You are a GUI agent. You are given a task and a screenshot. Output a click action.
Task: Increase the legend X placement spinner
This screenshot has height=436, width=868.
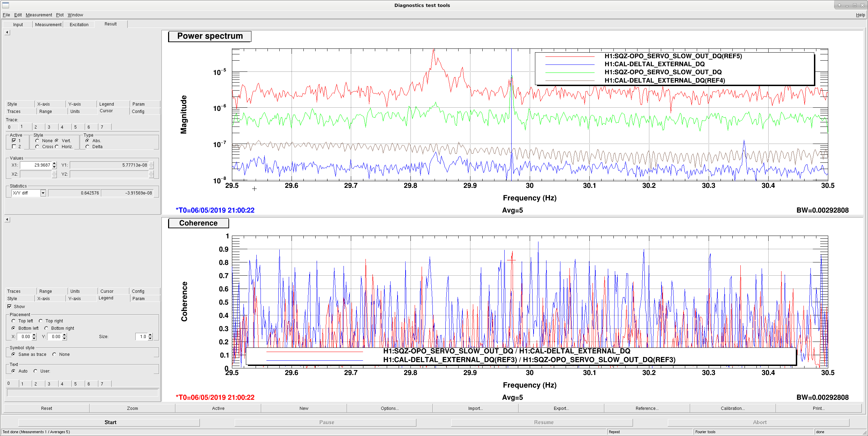(34, 335)
